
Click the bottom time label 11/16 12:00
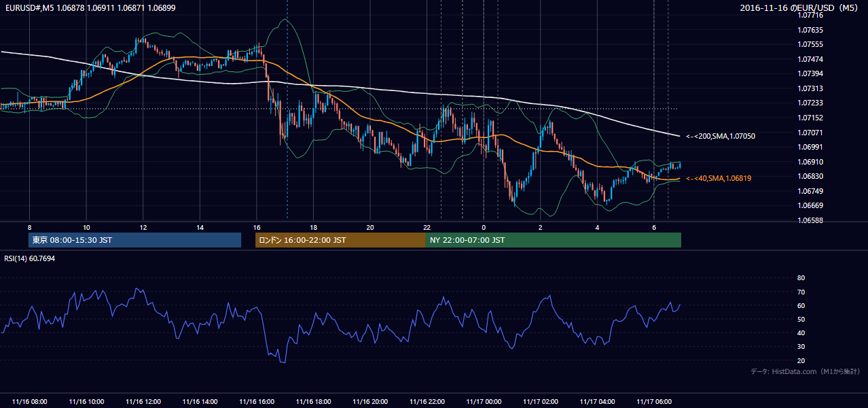click(x=143, y=402)
